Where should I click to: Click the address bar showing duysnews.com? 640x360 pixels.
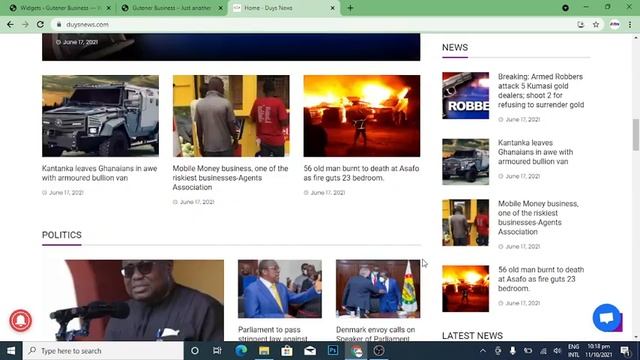pos(314,24)
